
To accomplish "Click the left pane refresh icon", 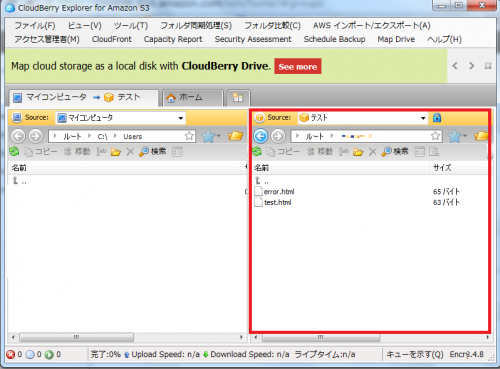I will point(14,152).
